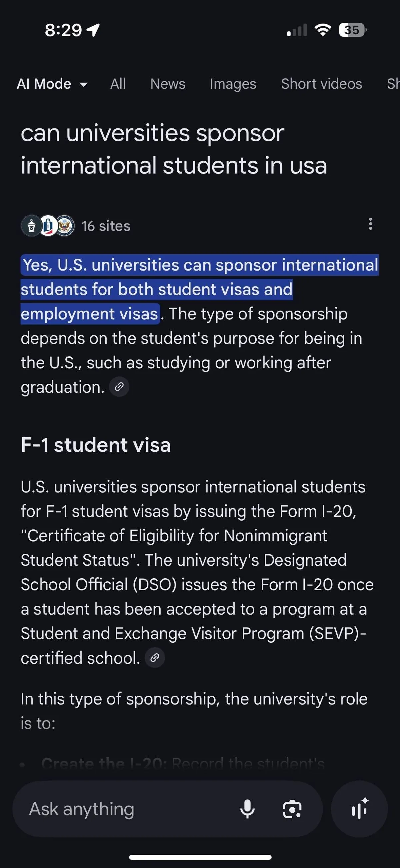
Task: Switch to the News tab
Action: 168,84
